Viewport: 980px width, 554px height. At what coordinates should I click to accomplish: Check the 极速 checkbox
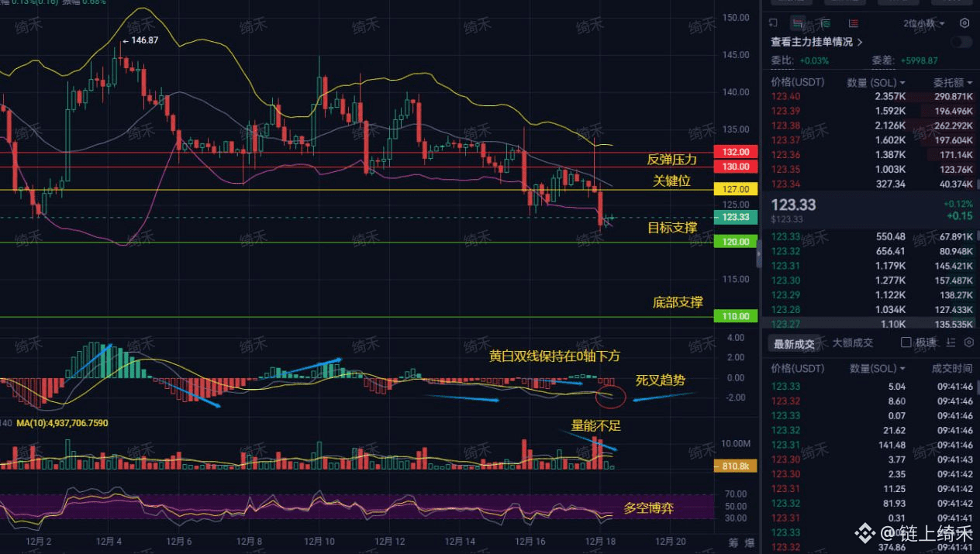point(906,342)
